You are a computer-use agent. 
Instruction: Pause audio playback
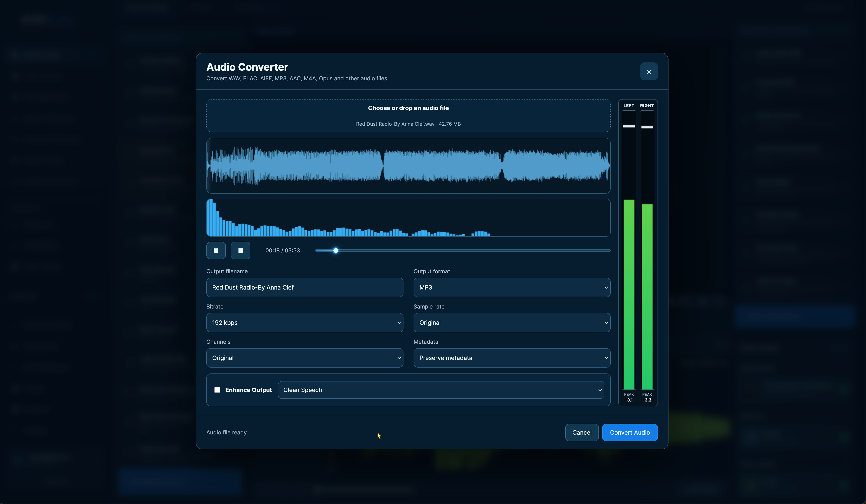(x=216, y=250)
